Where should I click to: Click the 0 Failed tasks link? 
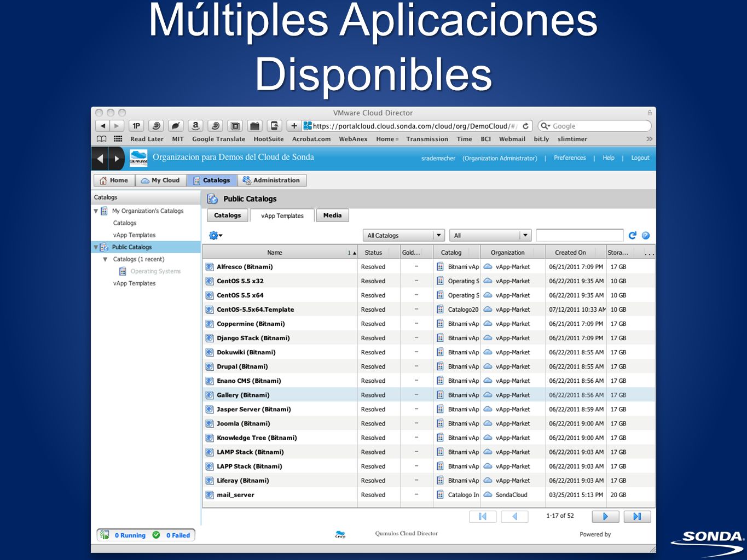(x=178, y=535)
